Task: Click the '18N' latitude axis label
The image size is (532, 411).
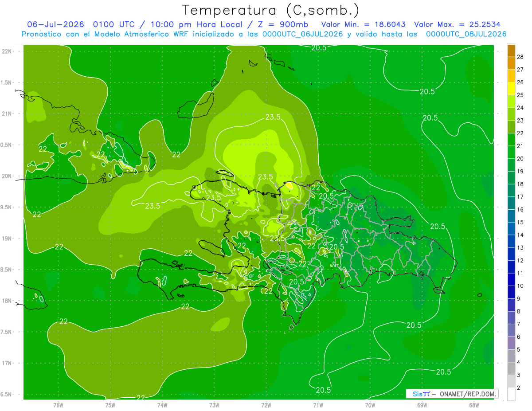Action: coord(7,301)
